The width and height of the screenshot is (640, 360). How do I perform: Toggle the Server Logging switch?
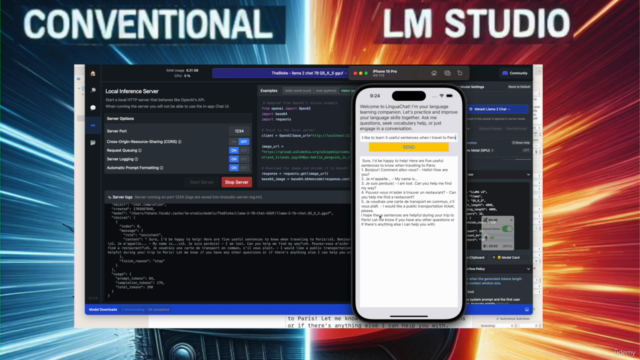tap(239, 159)
